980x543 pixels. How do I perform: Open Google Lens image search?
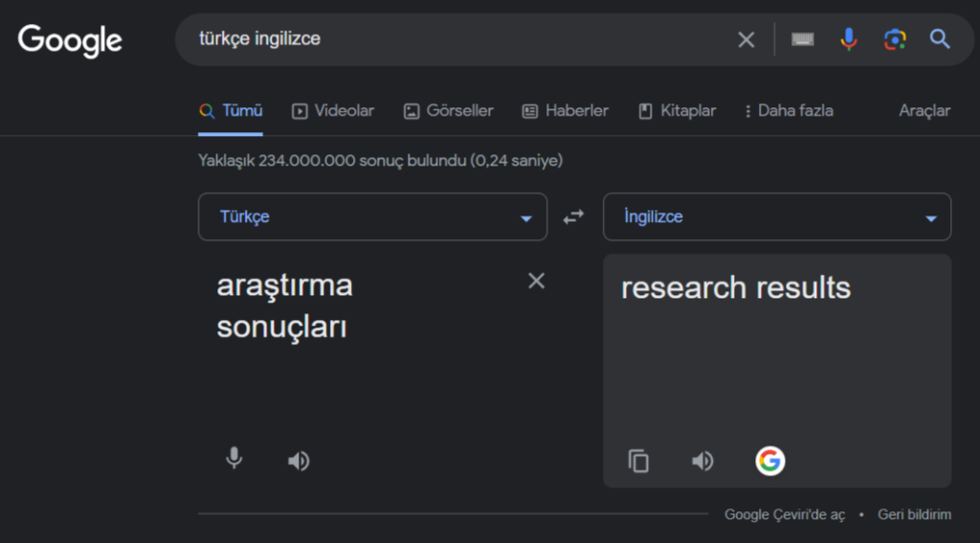(895, 39)
